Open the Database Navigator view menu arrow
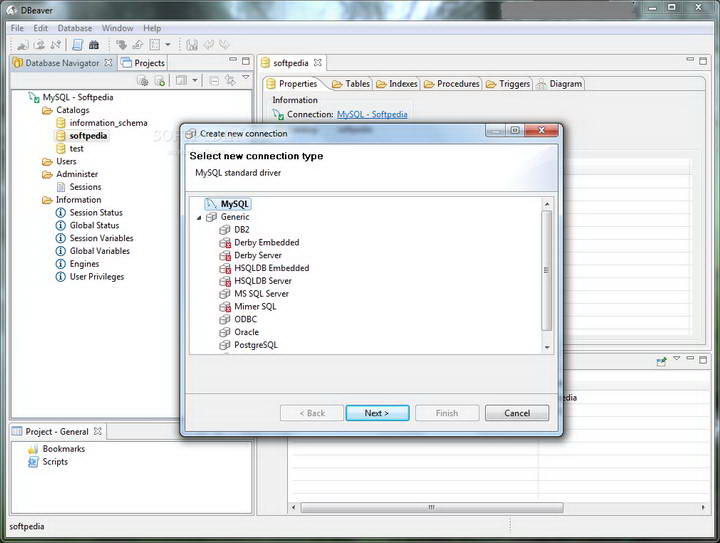The image size is (720, 543). (246, 78)
